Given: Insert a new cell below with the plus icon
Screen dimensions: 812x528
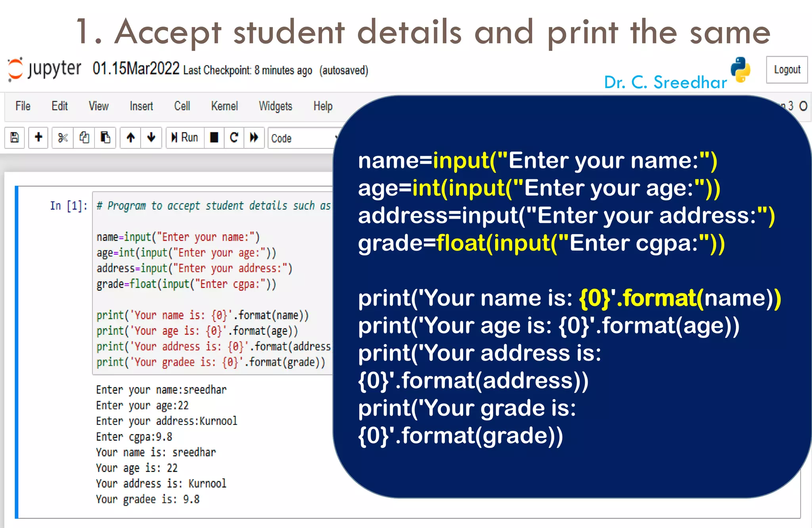Looking at the screenshot, I should click(38, 138).
